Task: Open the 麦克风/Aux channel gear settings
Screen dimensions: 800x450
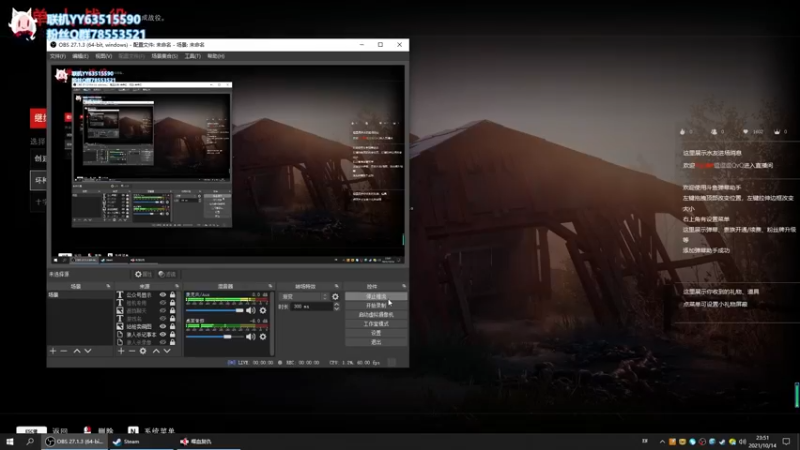Action: [263, 310]
